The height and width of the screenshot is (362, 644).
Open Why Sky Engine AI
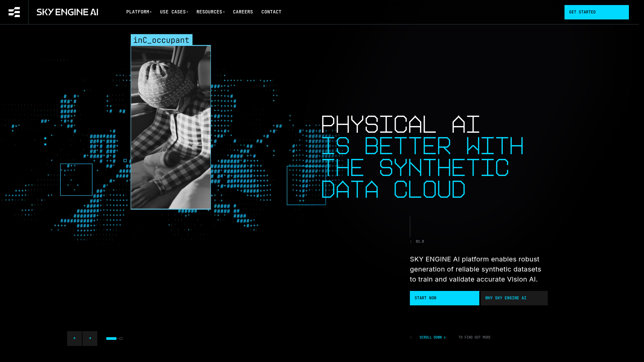click(x=514, y=298)
